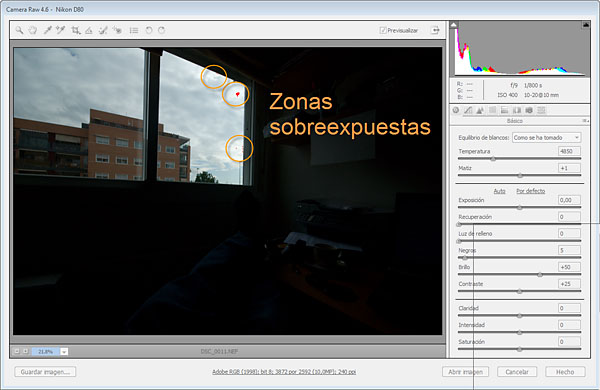Click the image preview of the window photo

[228, 191]
